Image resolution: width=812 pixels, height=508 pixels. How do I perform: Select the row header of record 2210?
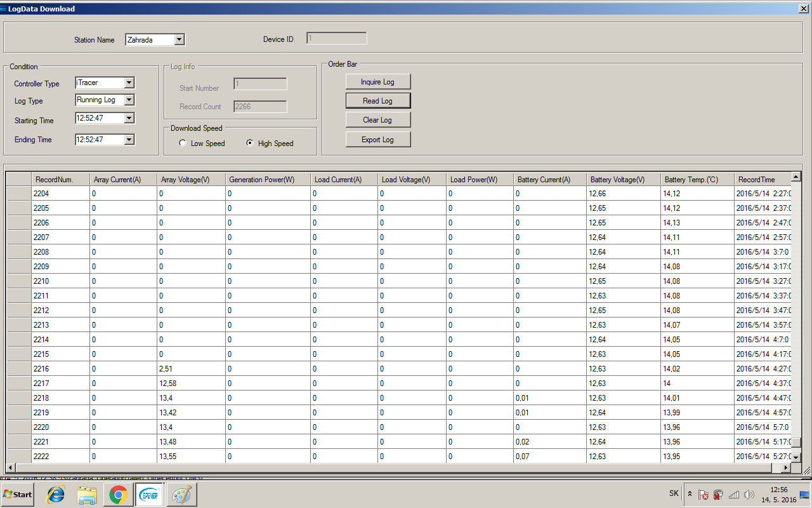click(x=19, y=281)
